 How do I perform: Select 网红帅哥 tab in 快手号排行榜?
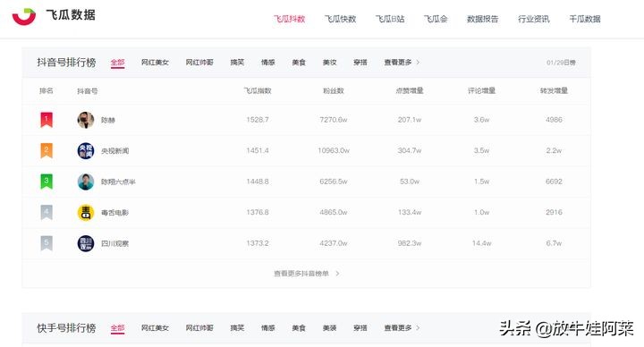click(x=199, y=328)
